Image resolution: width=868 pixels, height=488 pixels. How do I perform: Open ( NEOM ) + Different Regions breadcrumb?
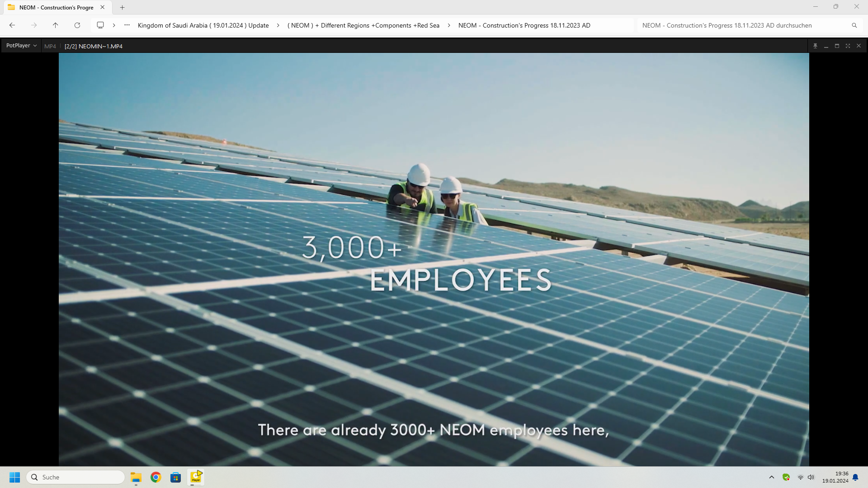coord(363,25)
